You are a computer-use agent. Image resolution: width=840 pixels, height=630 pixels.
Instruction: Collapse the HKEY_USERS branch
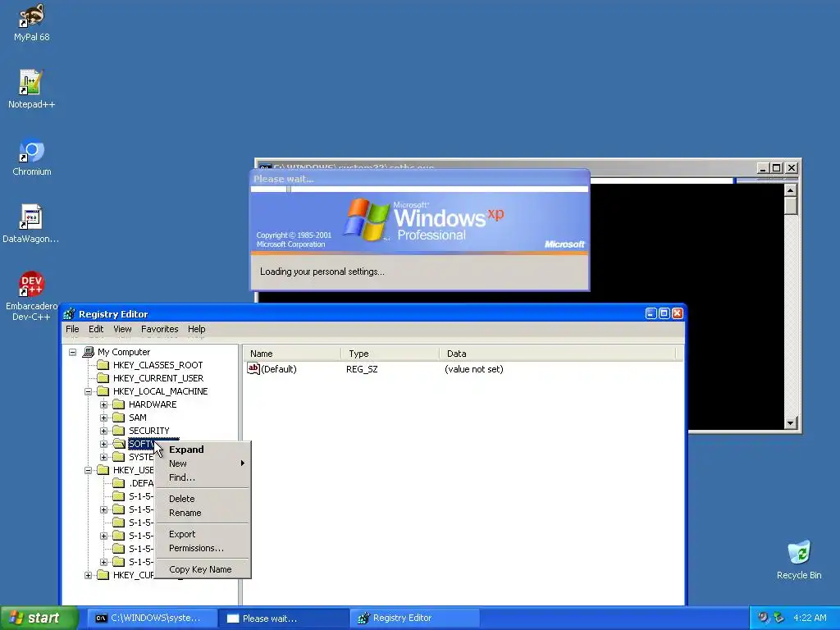click(89, 470)
